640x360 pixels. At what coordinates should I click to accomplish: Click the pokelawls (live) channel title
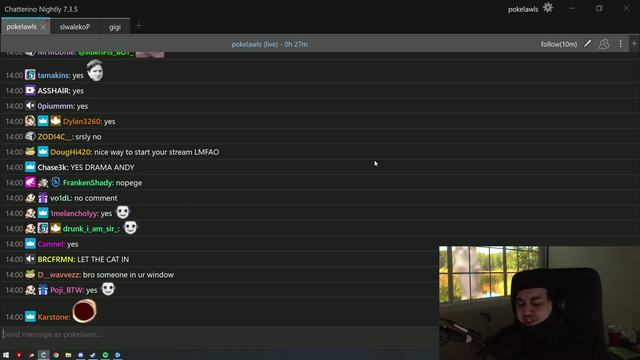coord(269,44)
